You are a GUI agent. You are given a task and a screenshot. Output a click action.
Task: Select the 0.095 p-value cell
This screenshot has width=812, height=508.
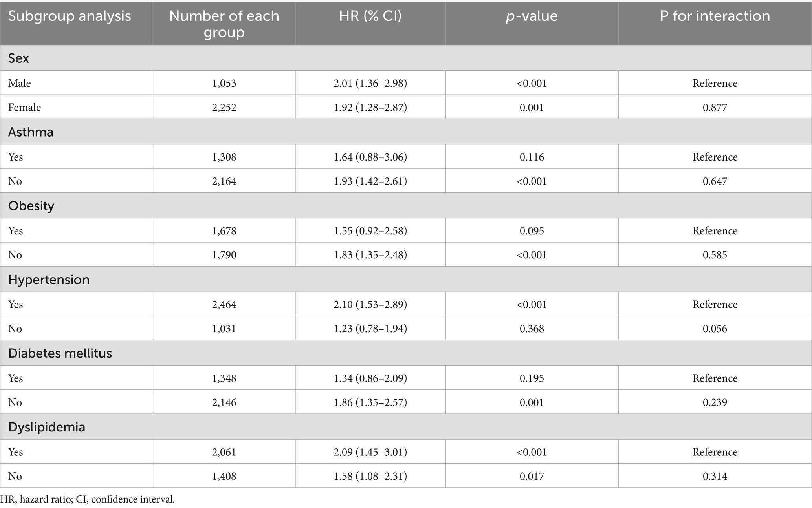[532, 230]
